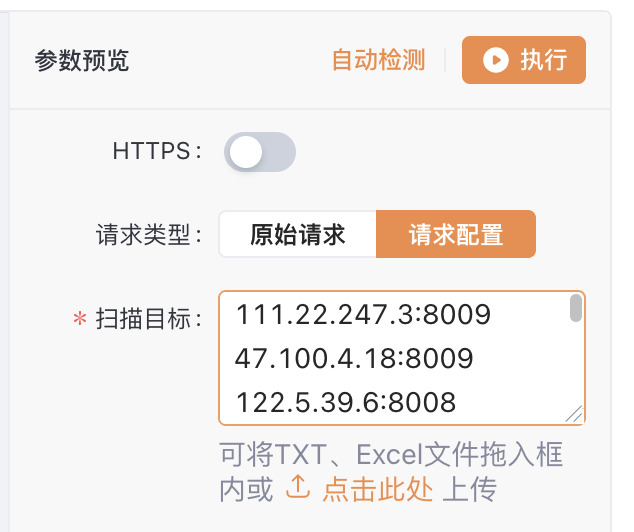Select the 原始请求 request type
The height and width of the screenshot is (532, 634).
point(297,235)
